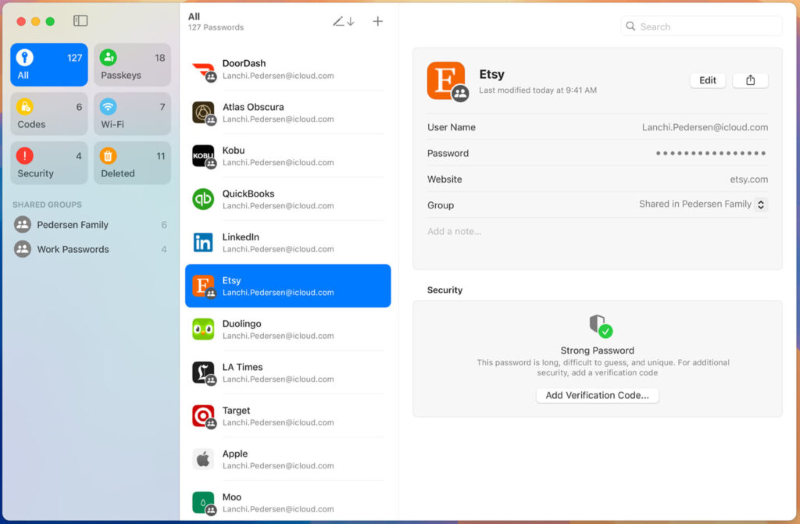This screenshot has height=524, width=800.
Task: Open the Security category
Action: click(x=49, y=163)
